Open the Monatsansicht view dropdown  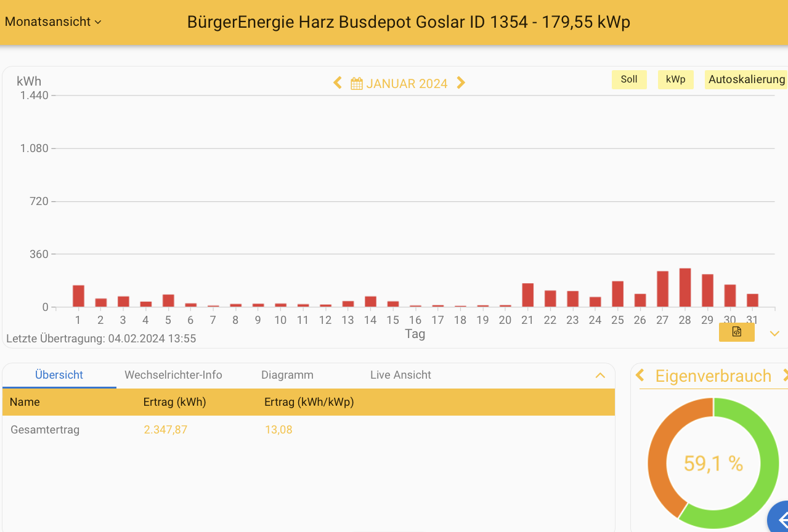click(53, 22)
